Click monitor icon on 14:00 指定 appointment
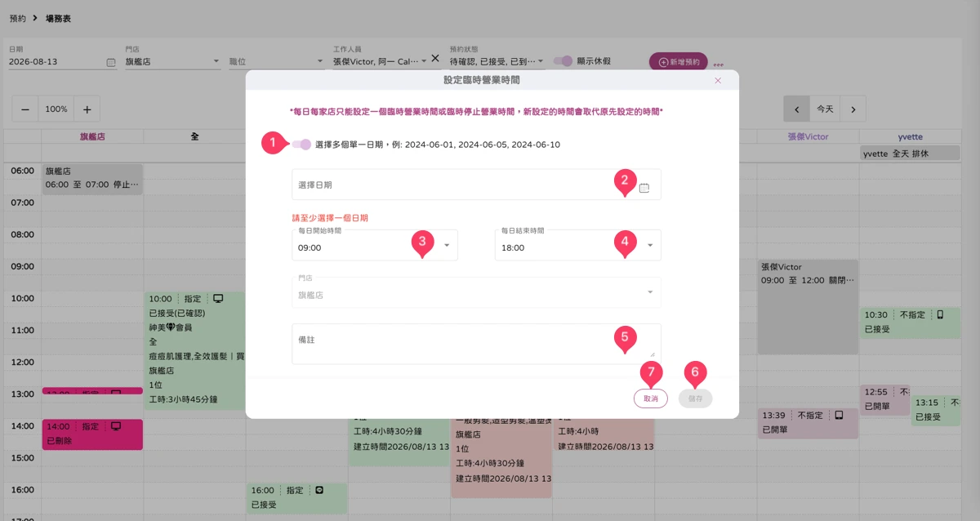980x521 pixels. point(116,426)
